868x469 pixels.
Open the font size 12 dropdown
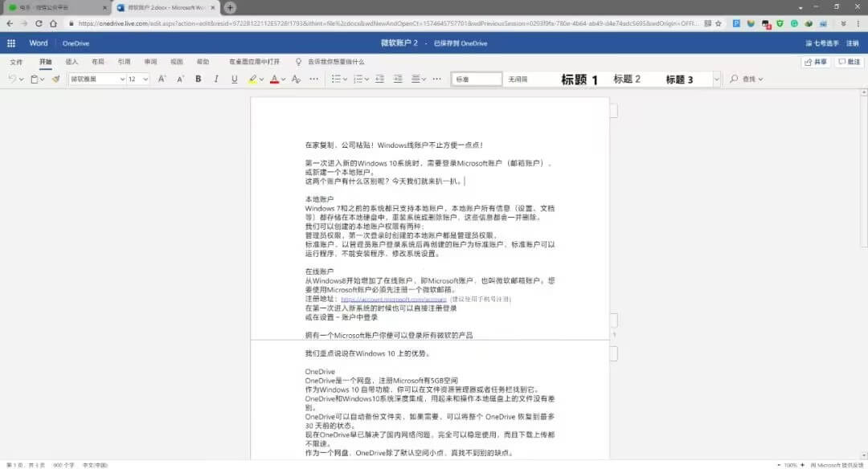[145, 78]
